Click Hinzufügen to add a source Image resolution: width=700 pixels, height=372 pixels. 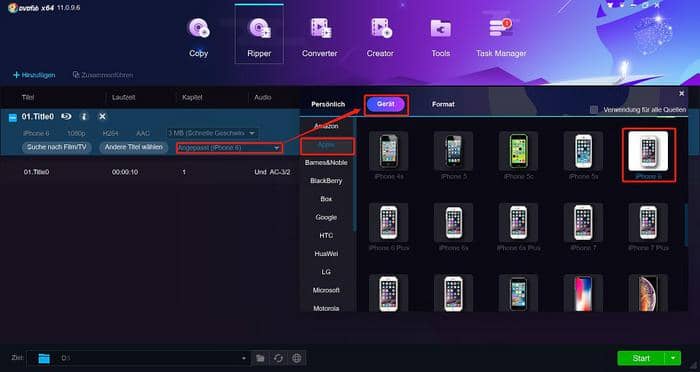34,75
